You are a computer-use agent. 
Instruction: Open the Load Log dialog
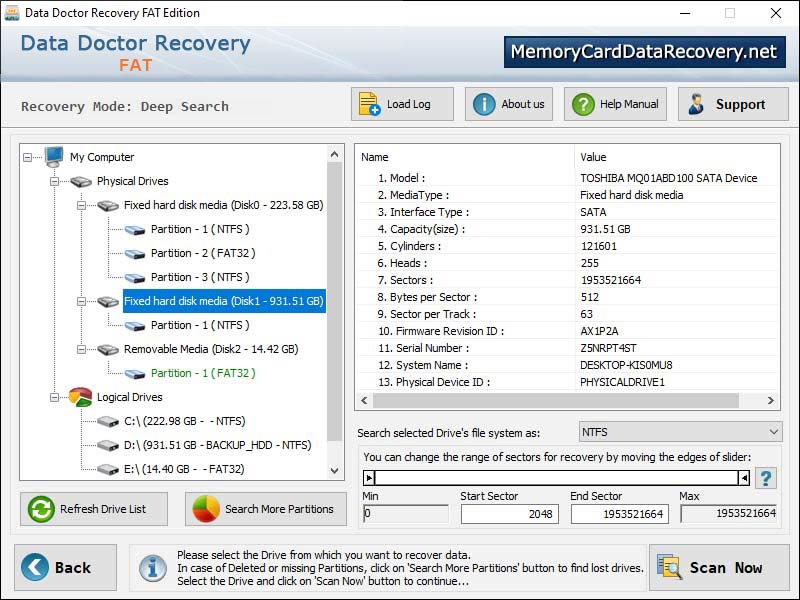pos(370,103)
